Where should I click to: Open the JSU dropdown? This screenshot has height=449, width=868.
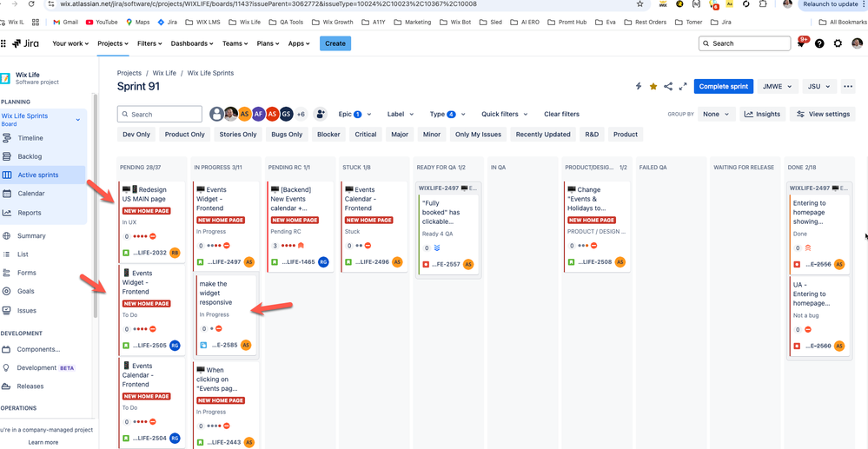819,86
